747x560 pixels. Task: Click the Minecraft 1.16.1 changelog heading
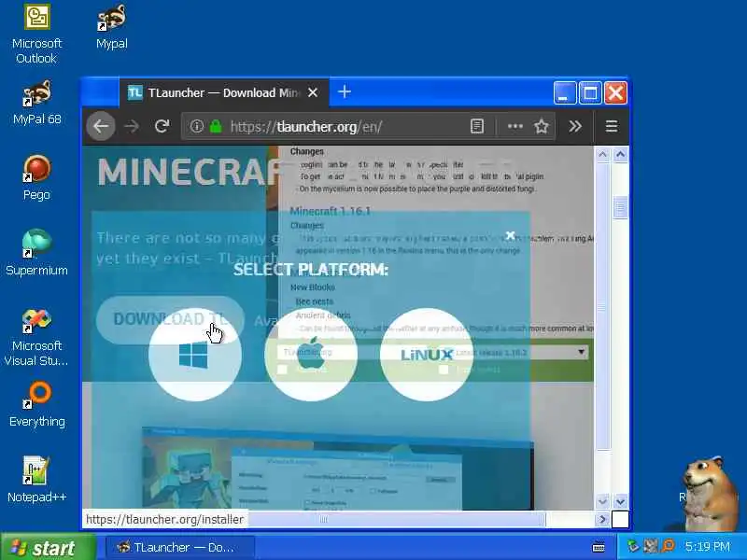tap(331, 211)
